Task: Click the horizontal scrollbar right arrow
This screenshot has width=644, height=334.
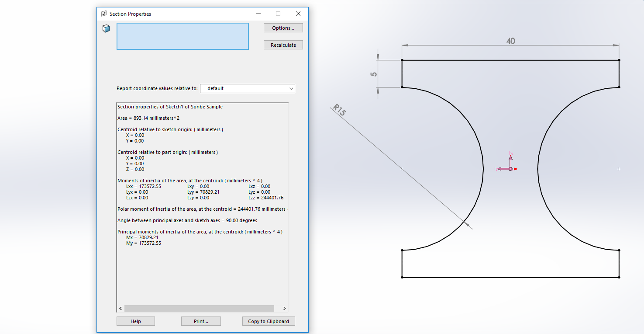Action: pyautogui.click(x=284, y=308)
